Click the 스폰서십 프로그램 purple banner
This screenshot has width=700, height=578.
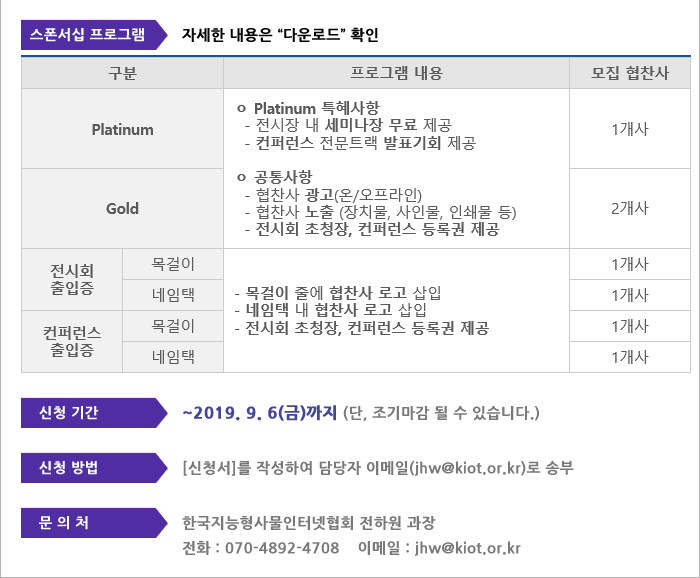[94, 35]
